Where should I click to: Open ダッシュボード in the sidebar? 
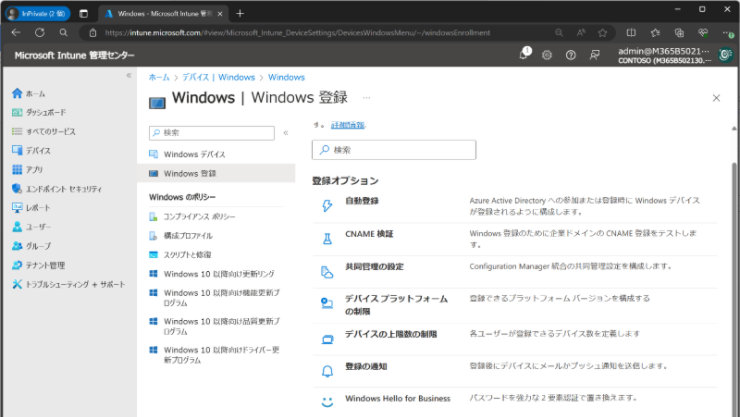39,112
